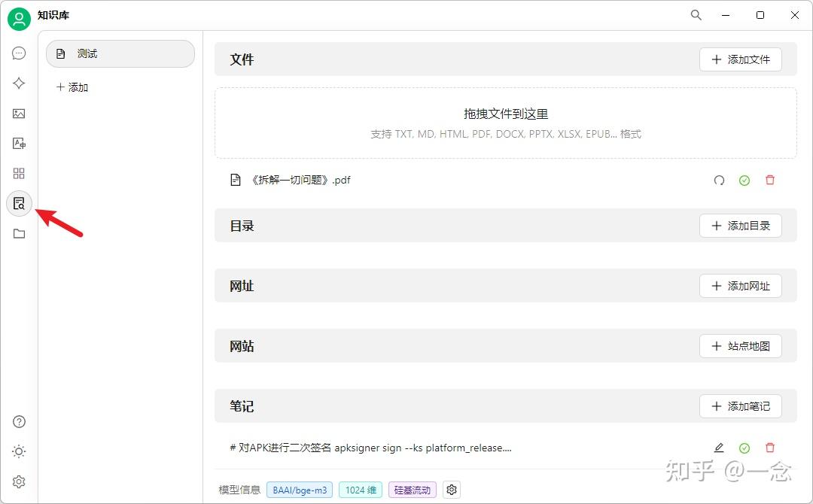This screenshot has width=813, height=504.
Task: Open the note starting with # 对APK进行二次签名
Action: point(370,448)
